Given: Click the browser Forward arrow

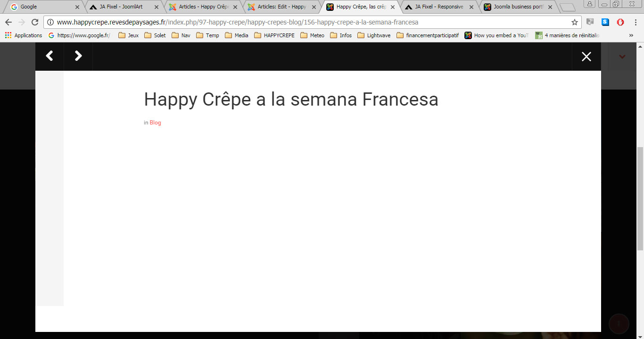Looking at the screenshot, I should pos(21,22).
